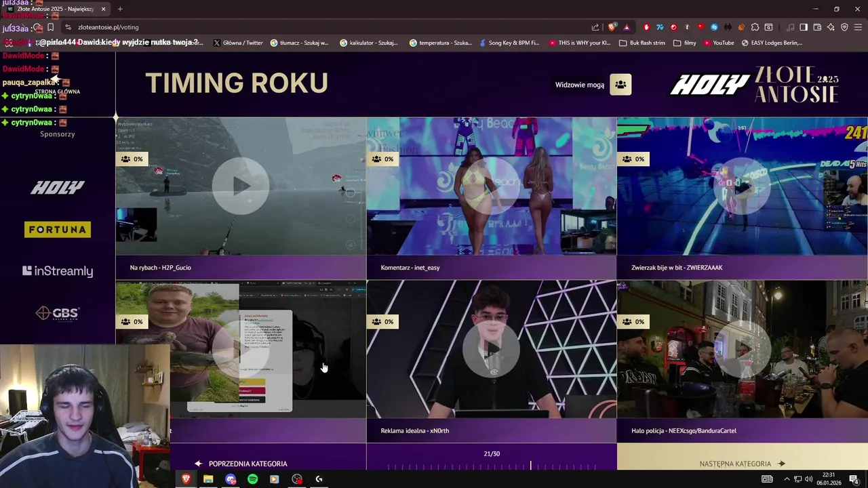868x488 pixels.
Task: Open the Song Key & BPM Fi... bookmark
Action: tap(509, 43)
